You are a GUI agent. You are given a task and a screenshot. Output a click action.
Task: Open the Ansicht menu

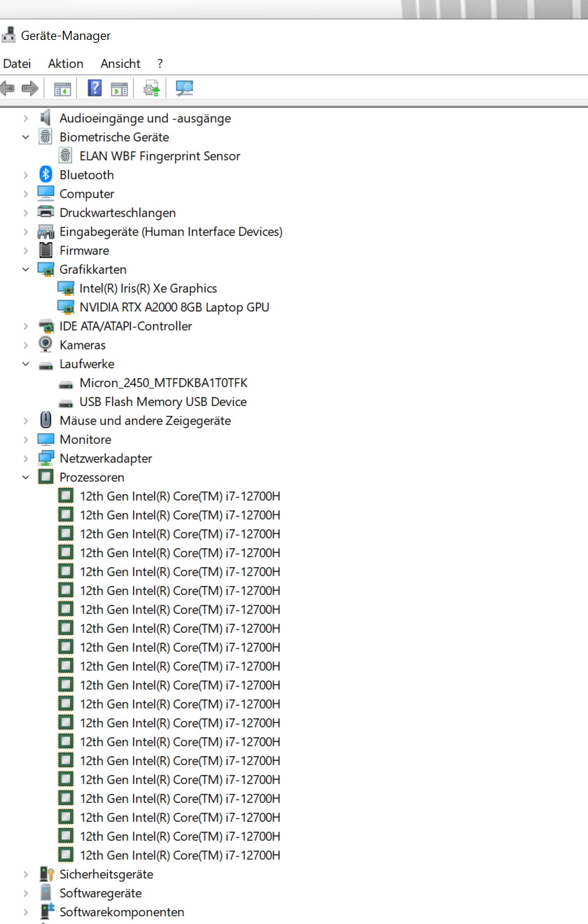(120, 64)
